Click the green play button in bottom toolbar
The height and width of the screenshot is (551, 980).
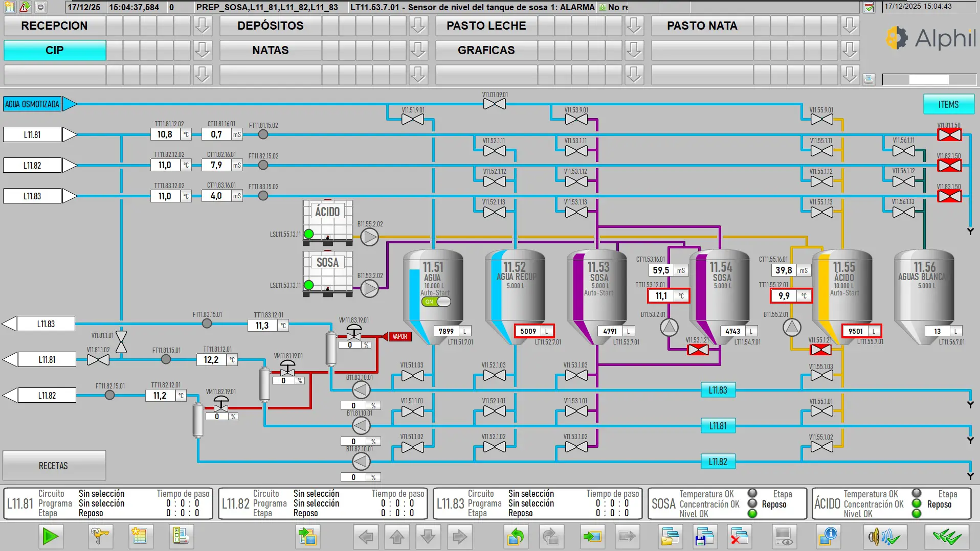(x=50, y=537)
